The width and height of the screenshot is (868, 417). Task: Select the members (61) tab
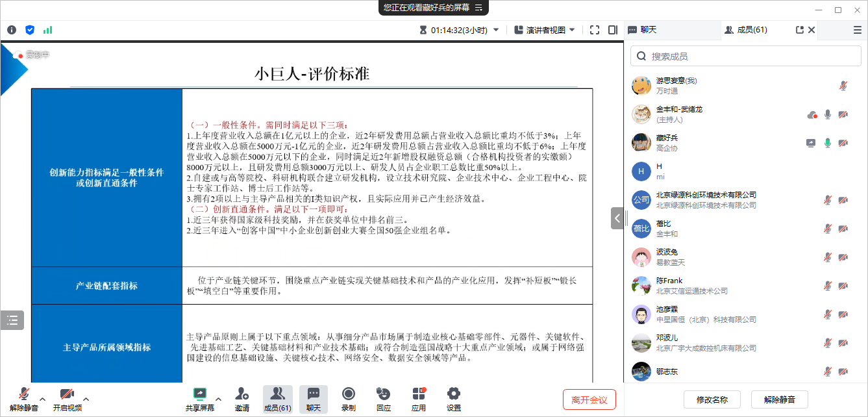click(747, 30)
